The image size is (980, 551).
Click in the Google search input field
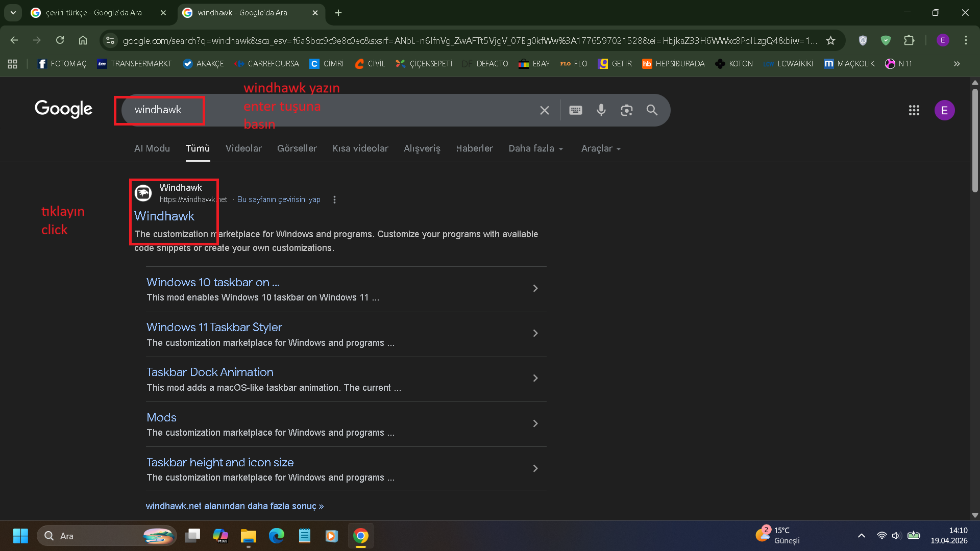click(332, 110)
